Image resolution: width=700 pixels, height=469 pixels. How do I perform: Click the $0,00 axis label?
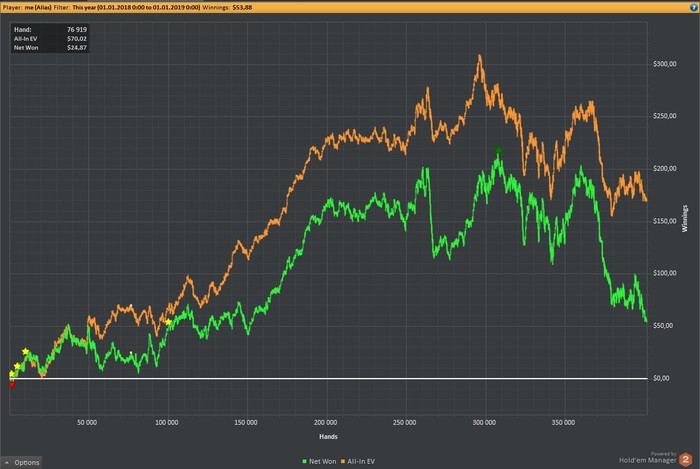click(661, 378)
